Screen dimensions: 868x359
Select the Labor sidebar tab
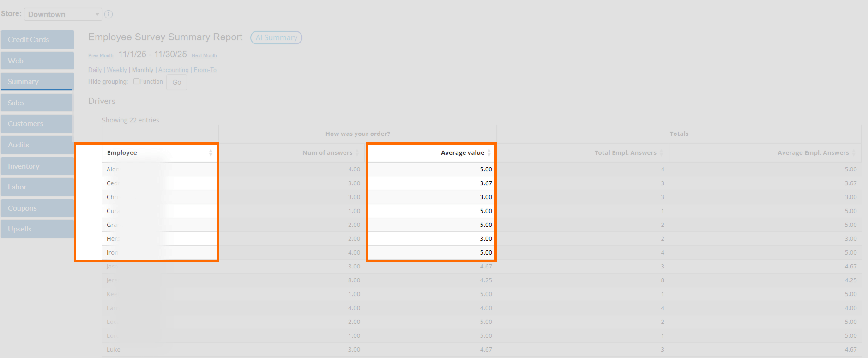37,187
